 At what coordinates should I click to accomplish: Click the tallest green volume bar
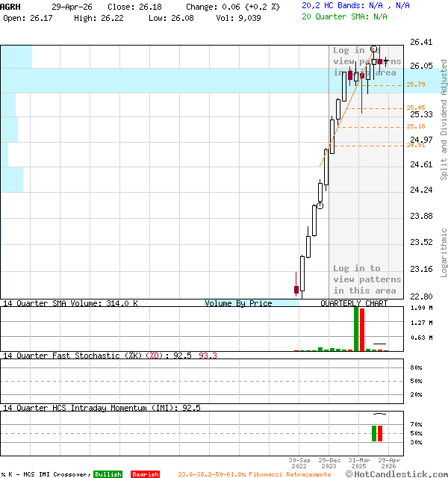click(x=356, y=329)
